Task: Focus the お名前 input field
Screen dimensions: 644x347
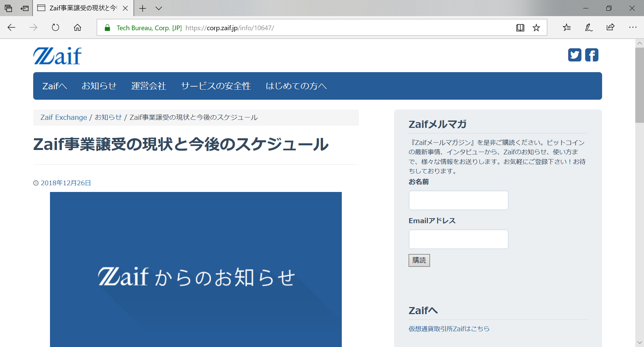Action: coord(459,200)
